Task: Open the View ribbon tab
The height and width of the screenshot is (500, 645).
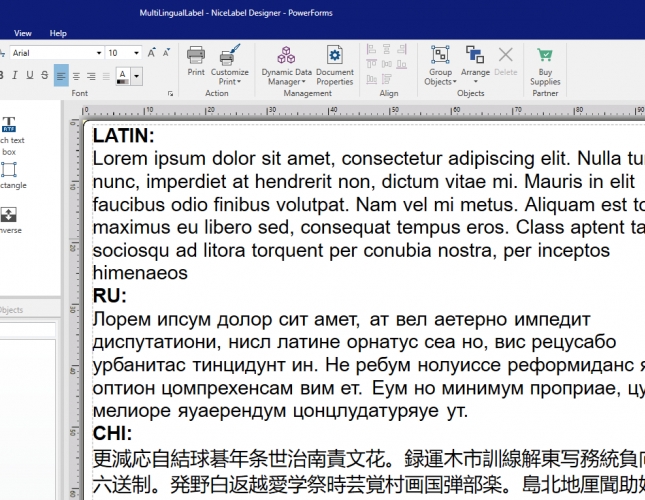Action: (x=22, y=33)
